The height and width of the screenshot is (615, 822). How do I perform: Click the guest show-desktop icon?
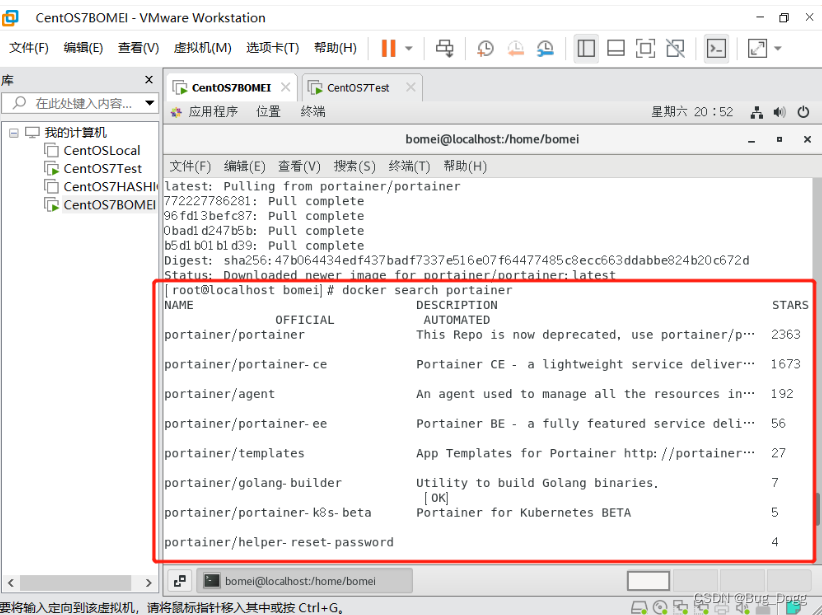click(180, 581)
